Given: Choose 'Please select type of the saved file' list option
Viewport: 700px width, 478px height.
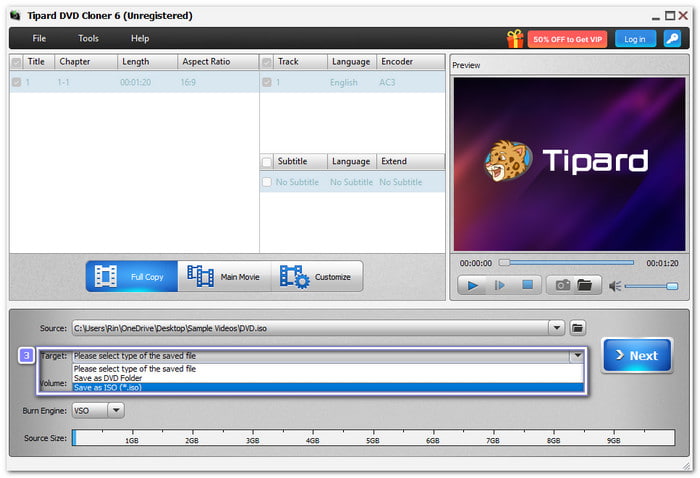Looking at the screenshot, I should coord(328,369).
